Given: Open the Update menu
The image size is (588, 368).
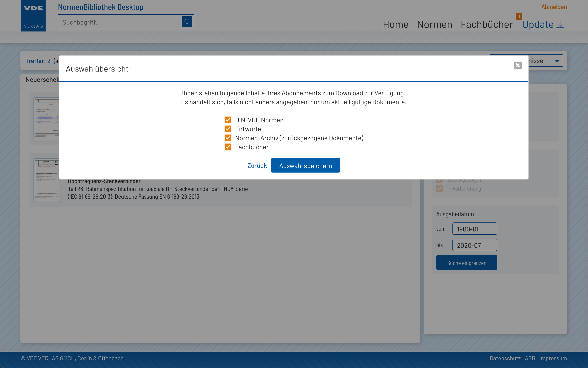Looking at the screenshot, I should point(538,24).
